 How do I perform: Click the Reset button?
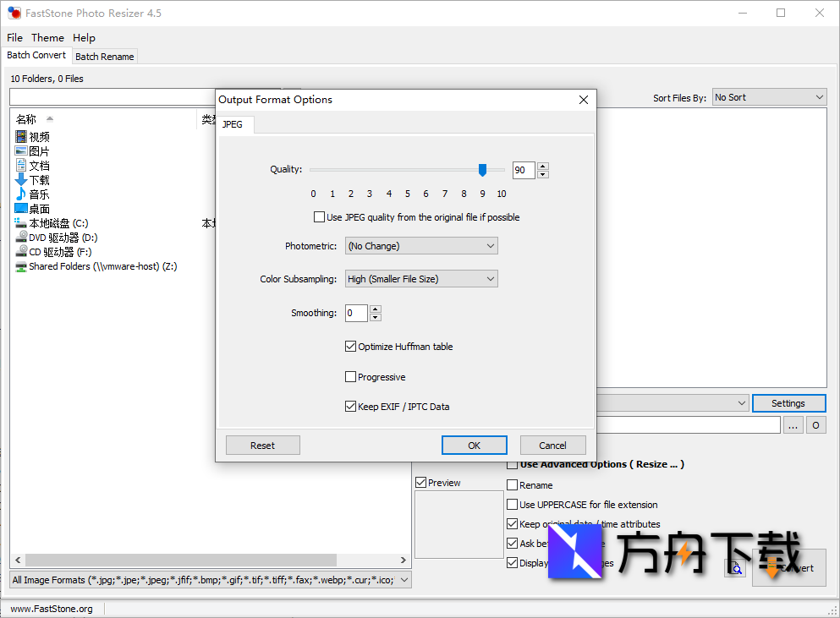(262, 446)
